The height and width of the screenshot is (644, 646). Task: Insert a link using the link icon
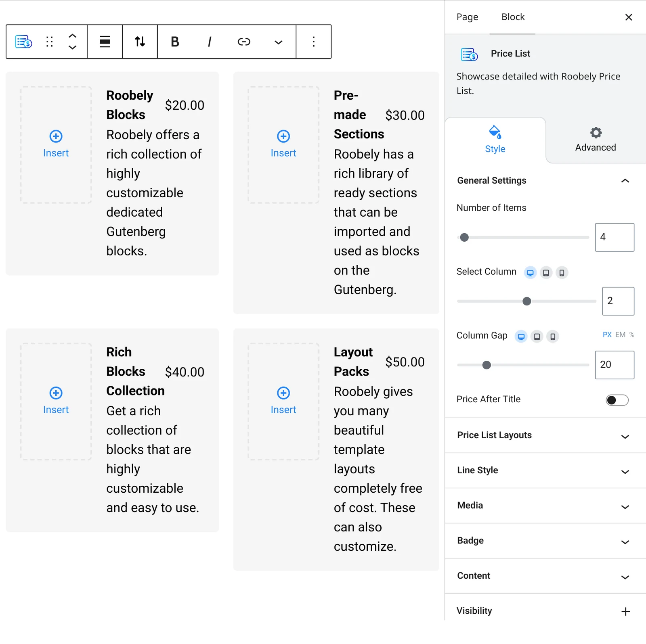244,42
